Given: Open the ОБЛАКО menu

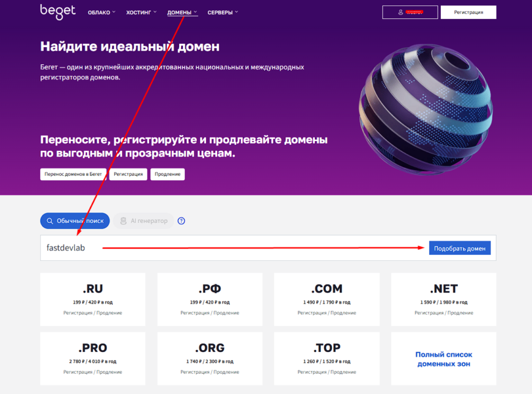Looking at the screenshot, I should (x=102, y=12).
